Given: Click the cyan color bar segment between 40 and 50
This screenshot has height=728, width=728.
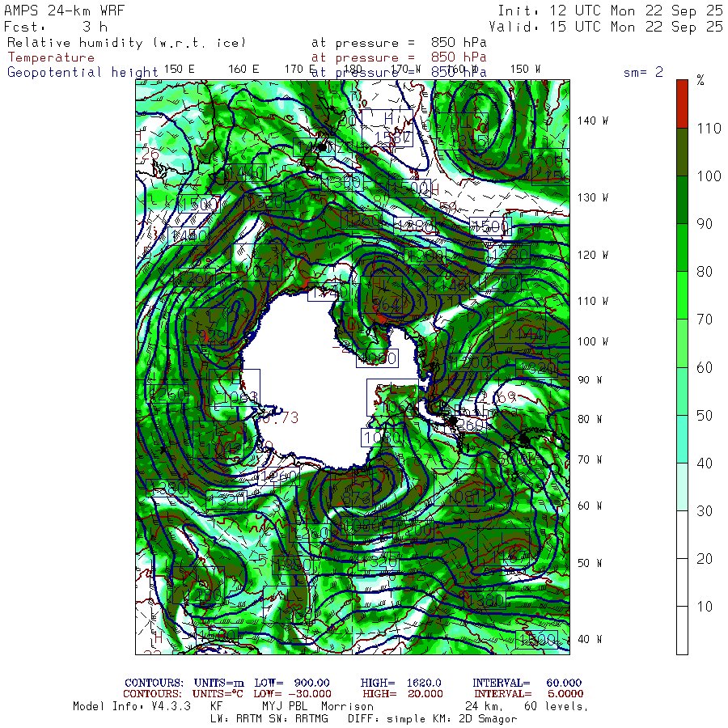Looking at the screenshot, I should click(x=682, y=439).
